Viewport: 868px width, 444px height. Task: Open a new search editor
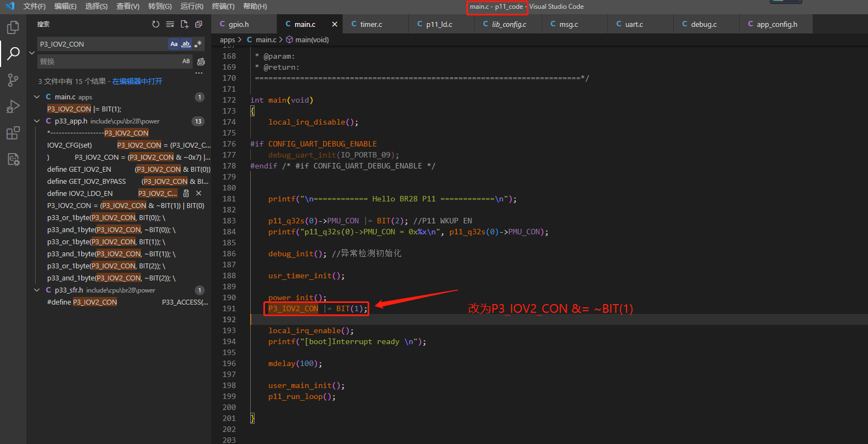(x=184, y=24)
